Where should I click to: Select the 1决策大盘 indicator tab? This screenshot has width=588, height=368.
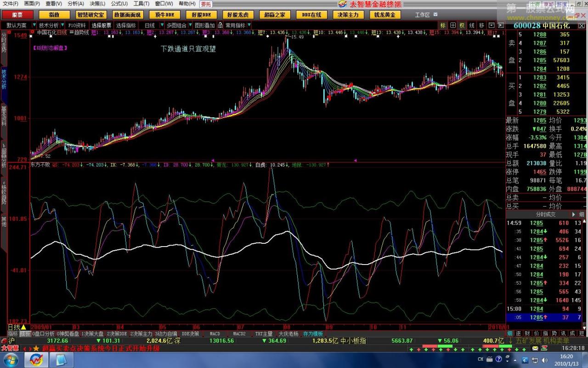[x=93, y=333]
